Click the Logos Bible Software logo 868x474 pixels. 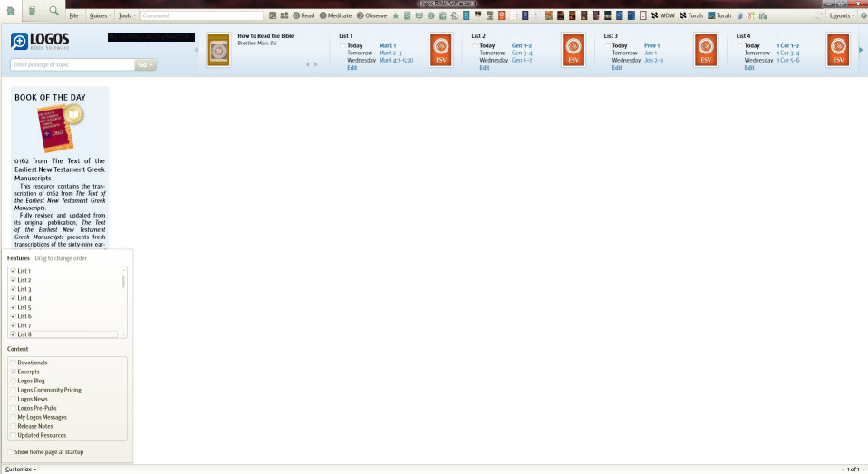pyautogui.click(x=40, y=42)
